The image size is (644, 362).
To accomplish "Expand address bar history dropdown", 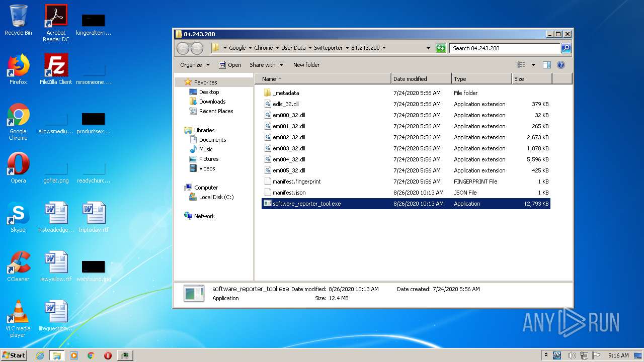I will click(x=428, y=48).
